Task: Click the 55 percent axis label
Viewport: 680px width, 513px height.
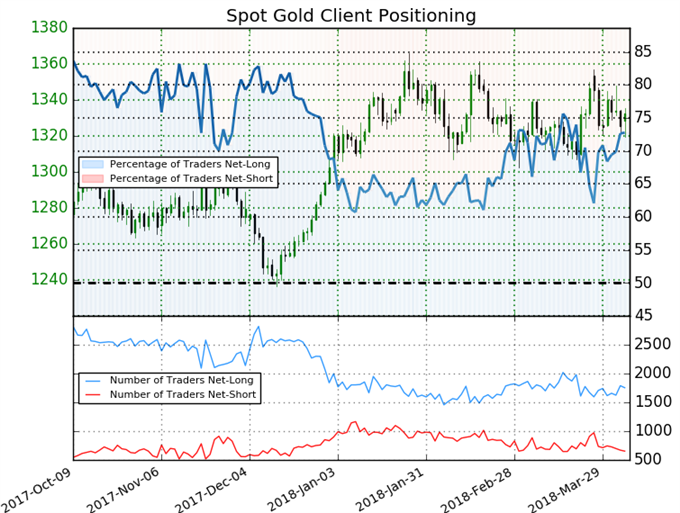Action: coord(643,250)
